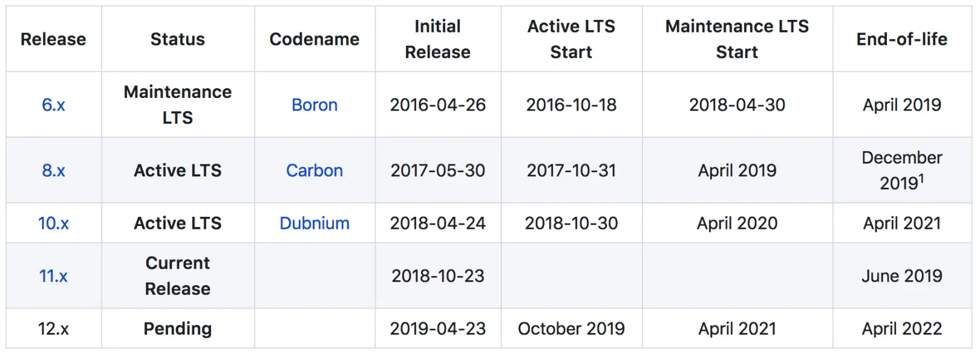Image resolution: width=980 pixels, height=354 pixels.
Task: Follow the Dubnium codename link
Action: (x=314, y=224)
